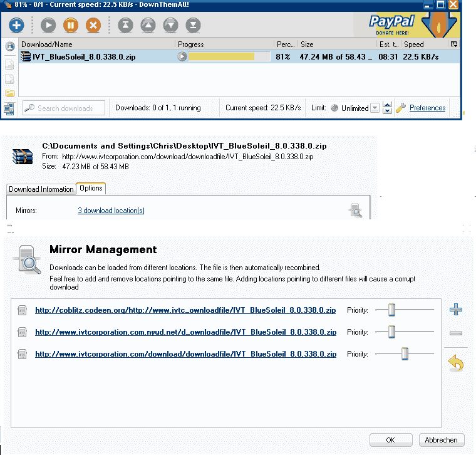Viewport: 476px width, 455px height.
Task: Click the yellow download progress bar
Action: 229,56
